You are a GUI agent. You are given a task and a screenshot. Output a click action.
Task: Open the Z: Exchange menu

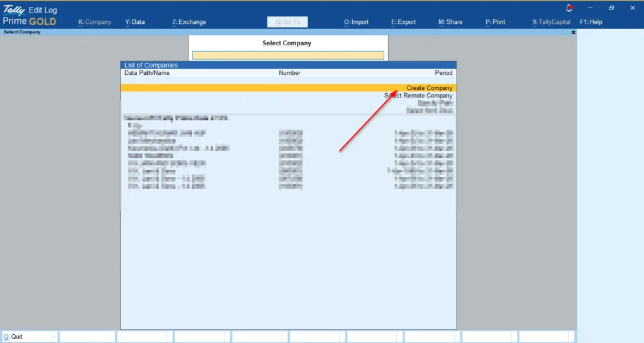click(x=189, y=22)
